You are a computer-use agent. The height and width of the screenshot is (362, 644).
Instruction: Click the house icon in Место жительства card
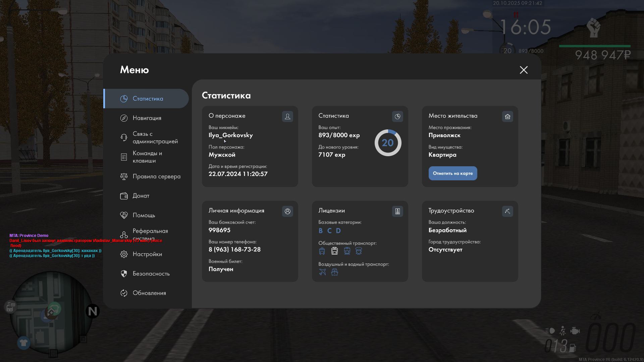click(507, 116)
